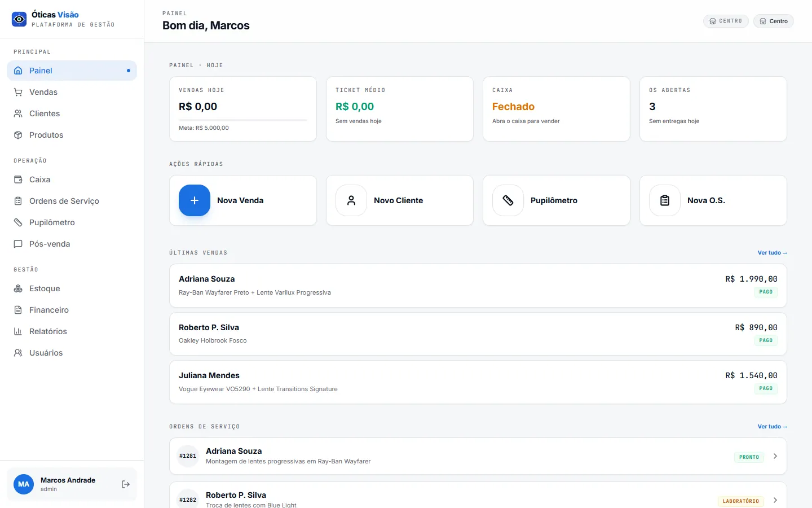Click the Usuários icon in sidebar
Screen dimensions: 812x508
[x=18, y=353]
